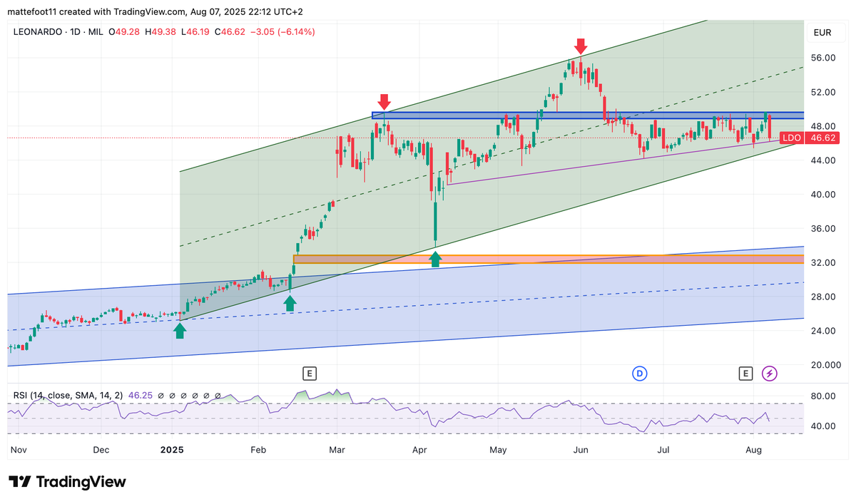Select the green up arrow below the February low
This screenshot has width=856, height=504.
click(x=290, y=304)
